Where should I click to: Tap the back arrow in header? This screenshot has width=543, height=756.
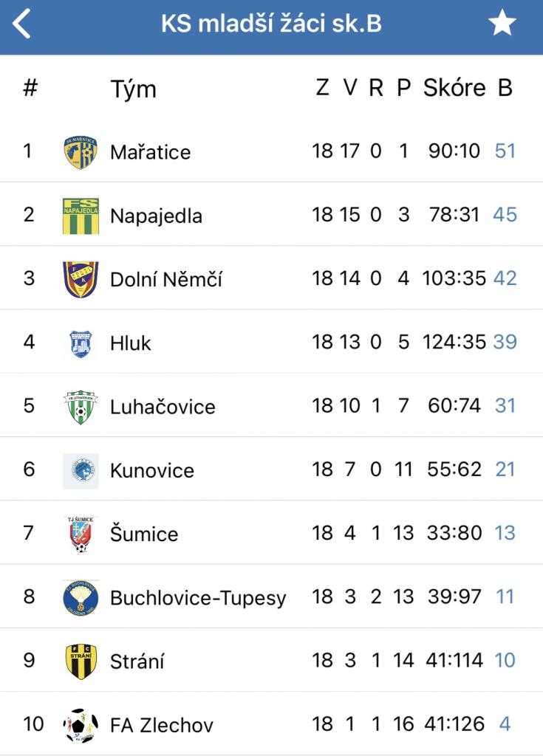click(x=22, y=24)
